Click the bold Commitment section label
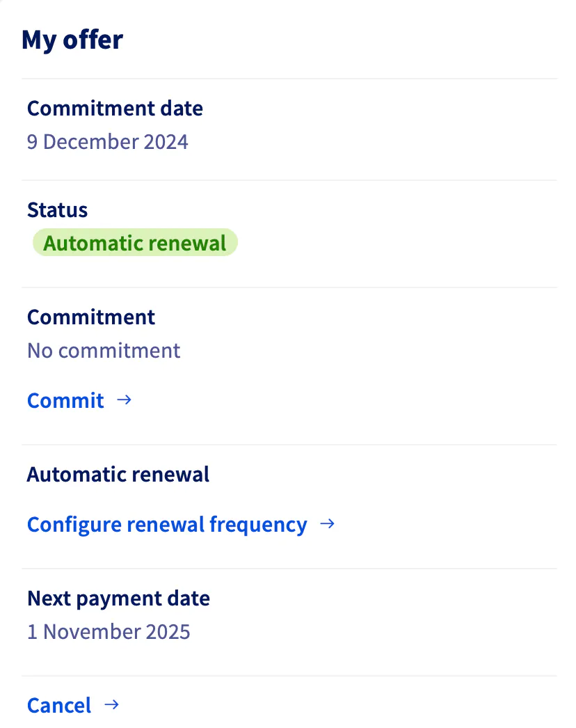576x728 pixels. coord(91,317)
